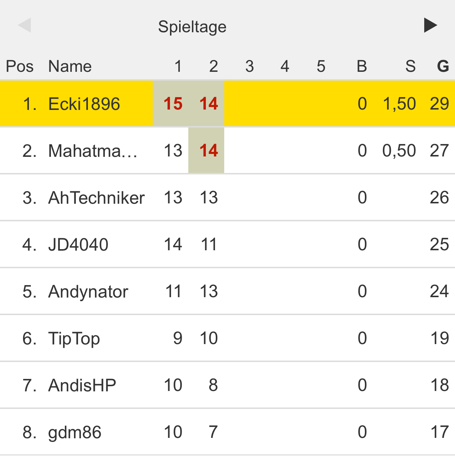
Task: Click the S column header
Action: point(410,66)
